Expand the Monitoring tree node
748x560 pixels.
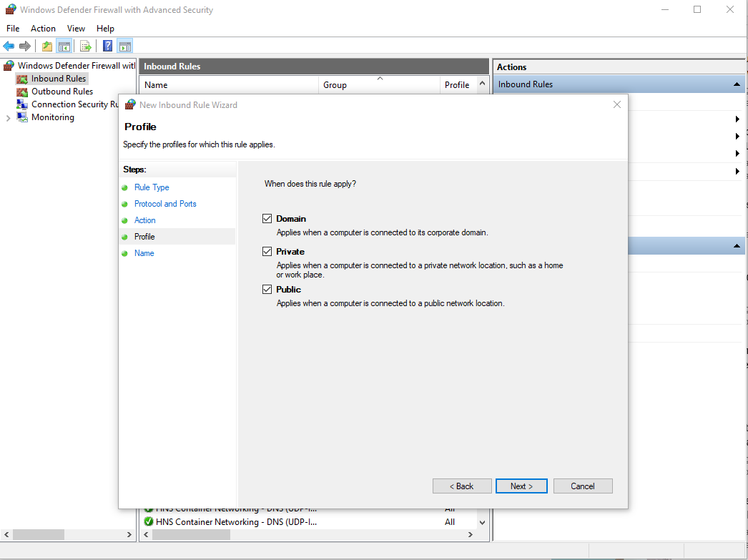pyautogui.click(x=9, y=118)
